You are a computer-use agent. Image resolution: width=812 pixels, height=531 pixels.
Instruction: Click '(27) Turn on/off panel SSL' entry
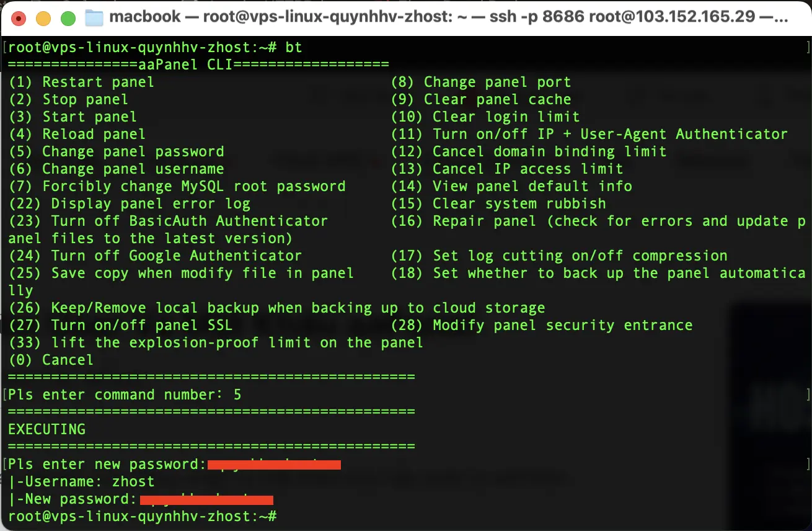coord(120,326)
